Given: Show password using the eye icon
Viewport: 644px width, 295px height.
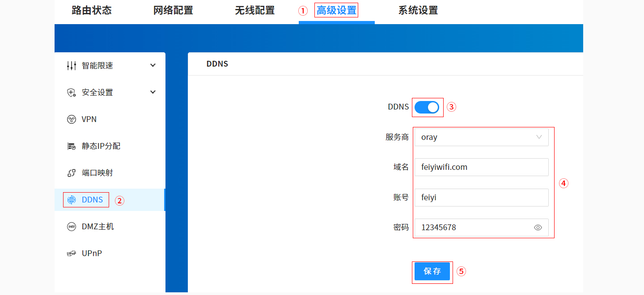Looking at the screenshot, I should pyautogui.click(x=538, y=228).
